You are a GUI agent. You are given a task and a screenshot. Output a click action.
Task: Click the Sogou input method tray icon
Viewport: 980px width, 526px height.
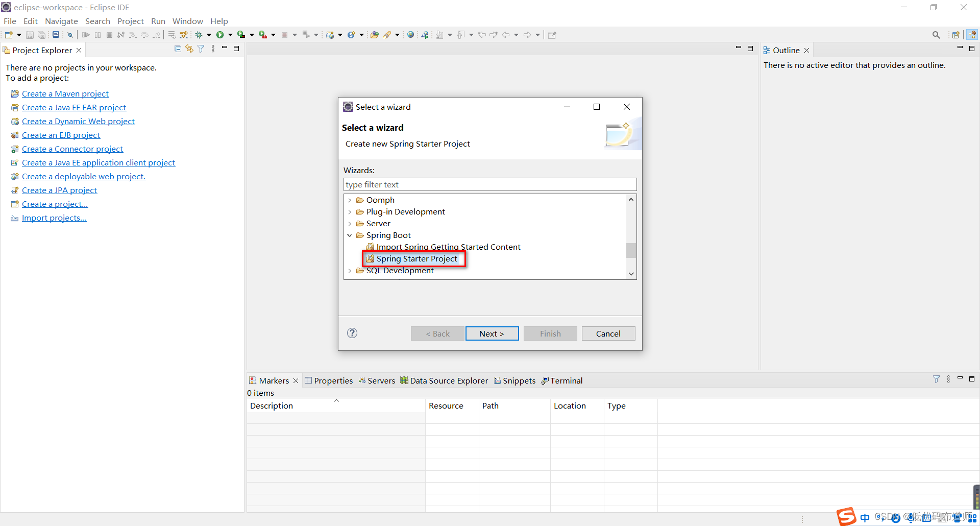click(846, 516)
